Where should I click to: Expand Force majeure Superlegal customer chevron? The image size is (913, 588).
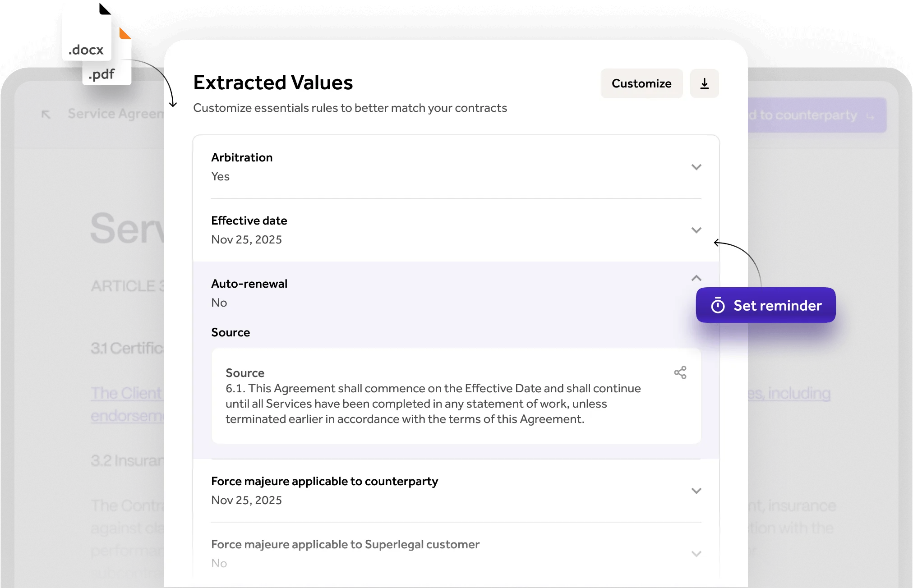click(696, 554)
